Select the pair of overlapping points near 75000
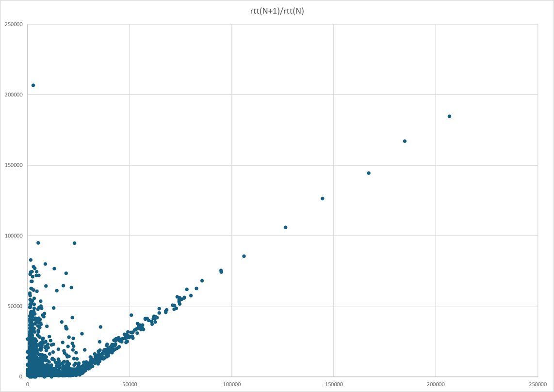 (x=221, y=271)
